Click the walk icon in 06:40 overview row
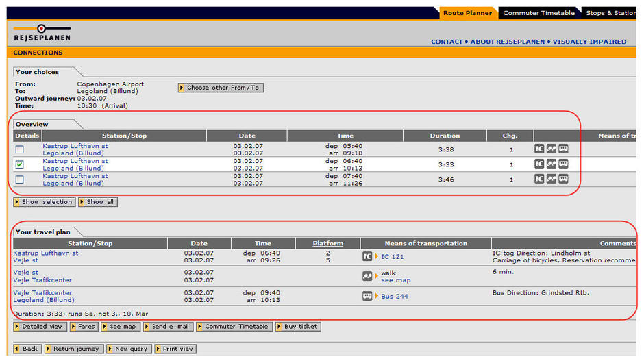Screen dimensions: 644x361 tap(552, 164)
